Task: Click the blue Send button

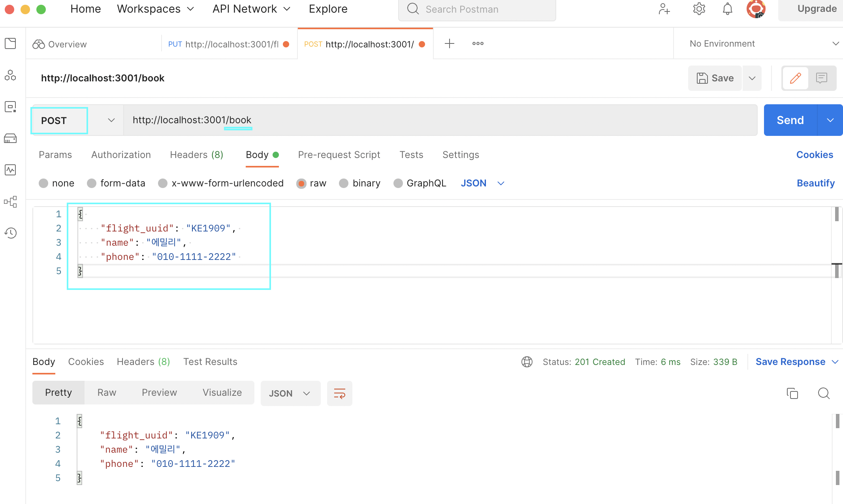Action: point(790,120)
